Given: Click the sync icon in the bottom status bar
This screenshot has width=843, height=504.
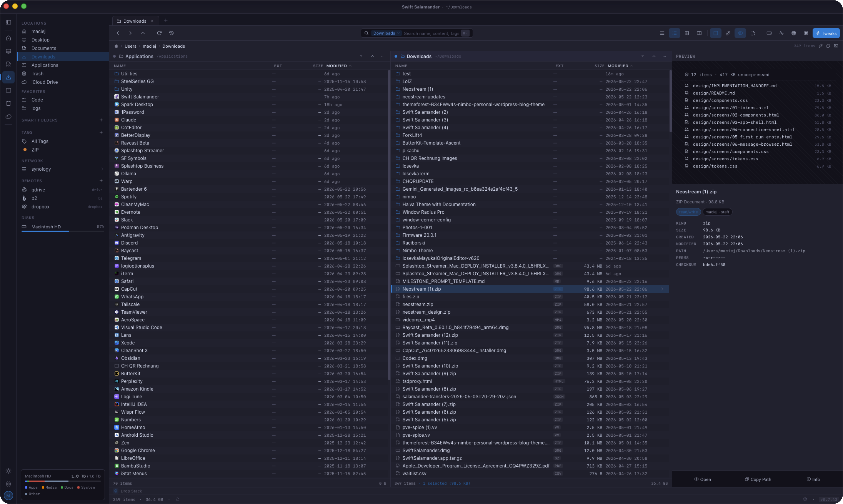Looking at the screenshot, I should click(177, 499).
